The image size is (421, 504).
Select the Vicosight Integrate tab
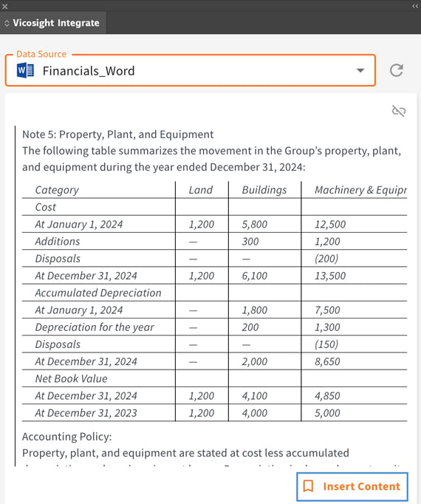(x=53, y=23)
